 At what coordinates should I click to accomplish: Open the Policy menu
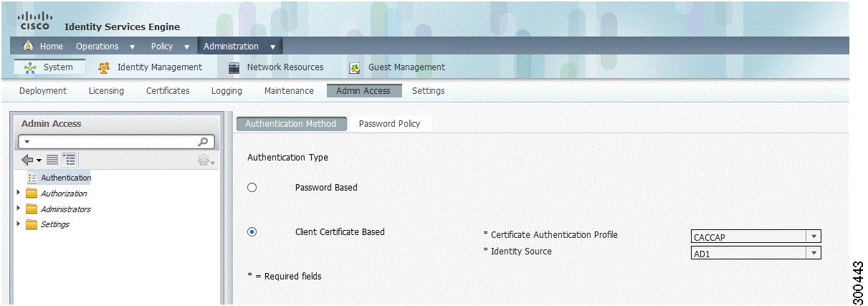point(170,47)
